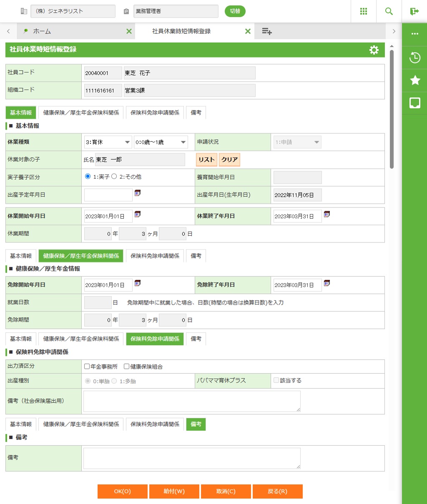Click the add new tab icon
Image resolution: width=427 pixels, height=504 pixels.
coord(267,31)
